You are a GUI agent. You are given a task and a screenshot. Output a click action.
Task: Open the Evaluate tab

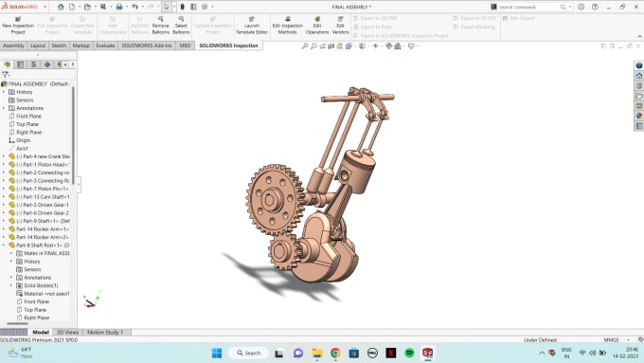[105, 45]
